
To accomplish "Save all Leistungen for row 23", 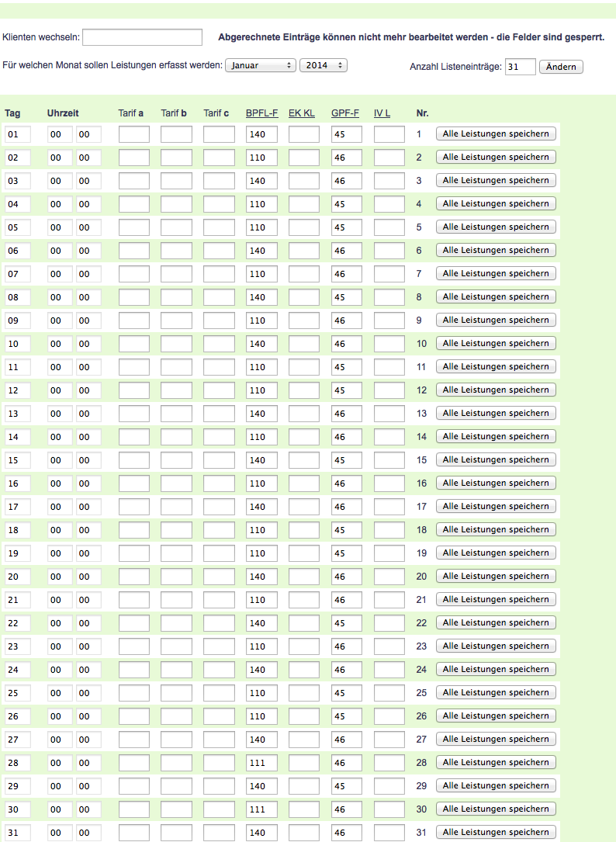I will tap(496, 646).
